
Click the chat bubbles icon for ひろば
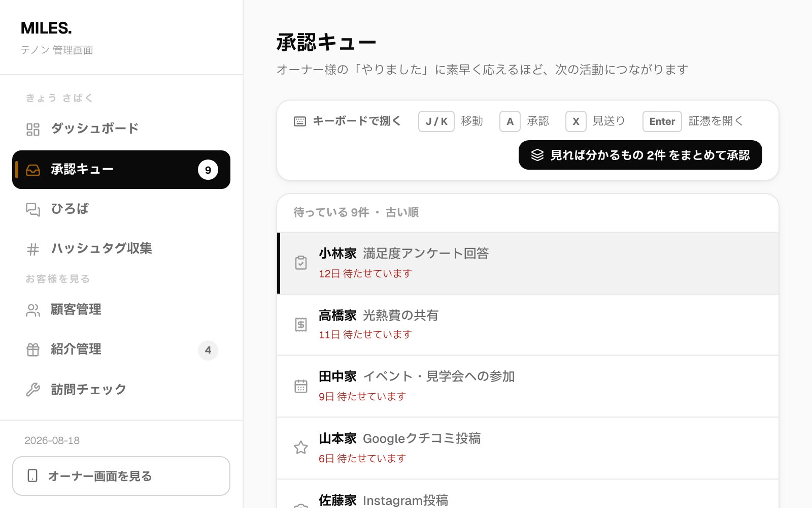coord(33,210)
